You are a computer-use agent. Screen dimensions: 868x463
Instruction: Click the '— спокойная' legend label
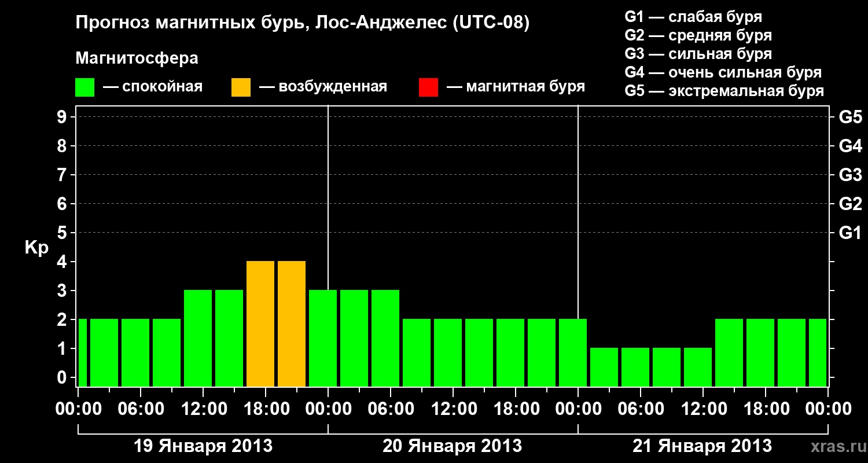click(x=153, y=87)
